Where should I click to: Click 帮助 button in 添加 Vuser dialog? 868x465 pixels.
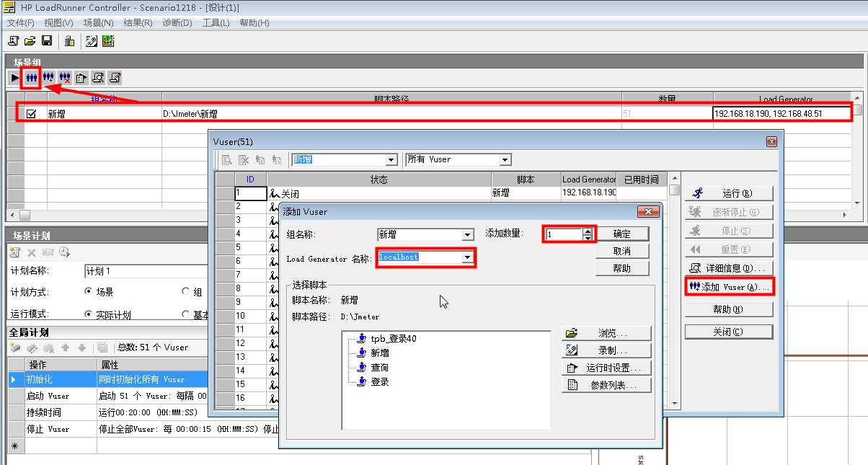coord(621,268)
